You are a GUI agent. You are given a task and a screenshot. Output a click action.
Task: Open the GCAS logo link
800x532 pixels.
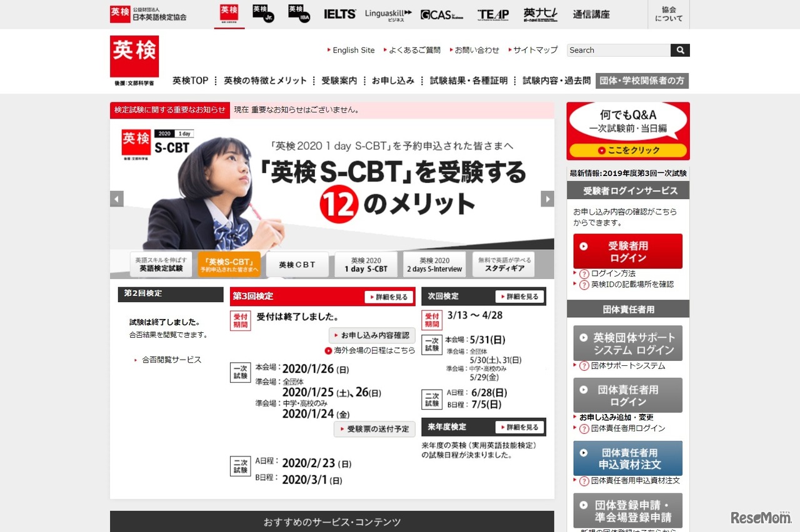coord(442,14)
